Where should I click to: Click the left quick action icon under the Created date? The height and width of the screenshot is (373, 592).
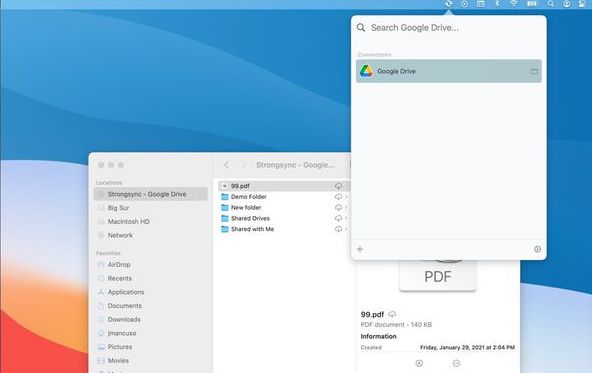tap(419, 363)
